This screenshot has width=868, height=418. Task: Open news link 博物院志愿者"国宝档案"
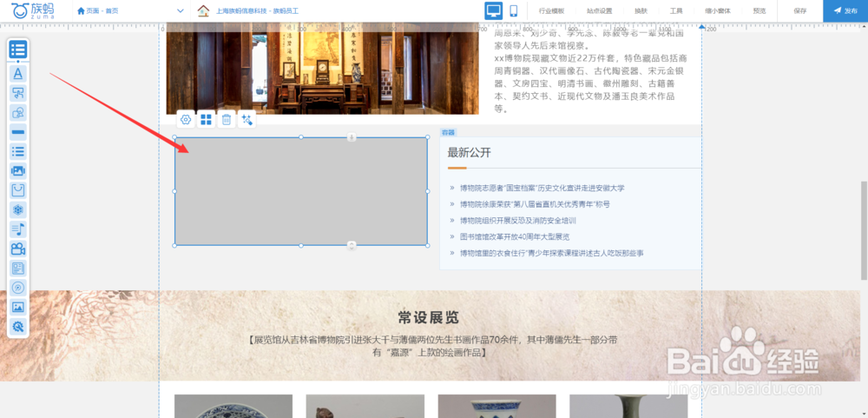pos(542,188)
